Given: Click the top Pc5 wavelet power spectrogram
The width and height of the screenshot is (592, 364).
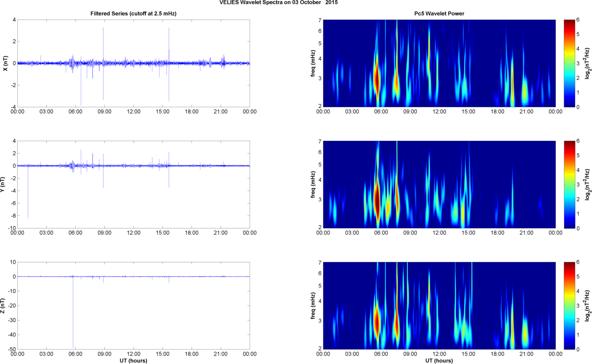Looking at the screenshot, I should [x=439, y=63].
